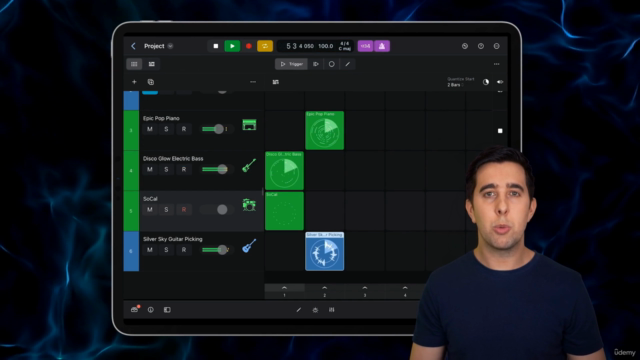This screenshot has height=360, width=640.
Task: Click the blue guitar instrument icon
Action: point(249,246)
